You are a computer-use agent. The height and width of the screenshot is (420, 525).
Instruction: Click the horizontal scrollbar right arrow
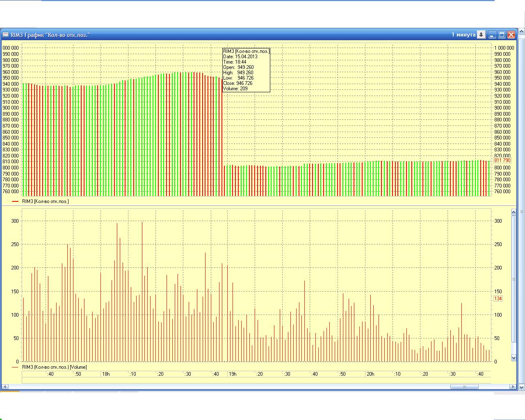tap(512, 387)
